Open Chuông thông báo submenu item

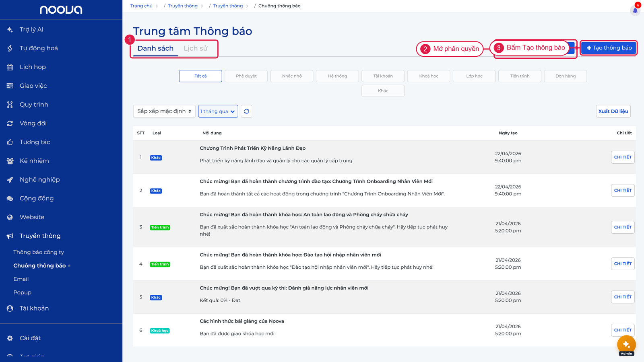(x=39, y=265)
